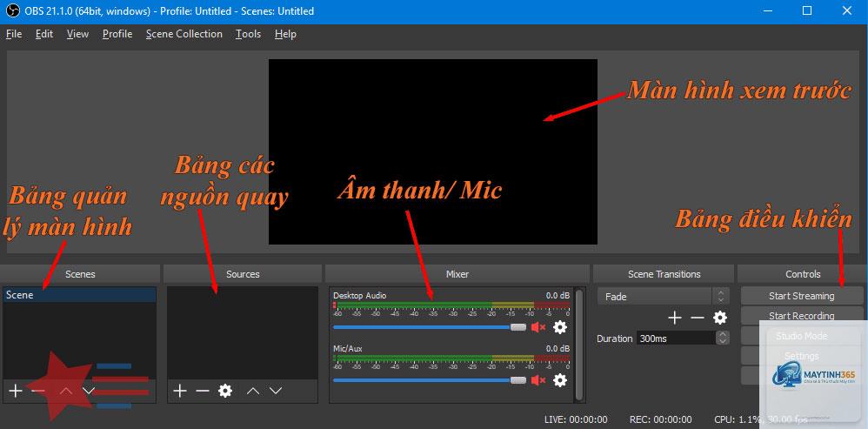Viewport: 868px width, 429px height.
Task: Maximize the OBS window
Action: 807,11
